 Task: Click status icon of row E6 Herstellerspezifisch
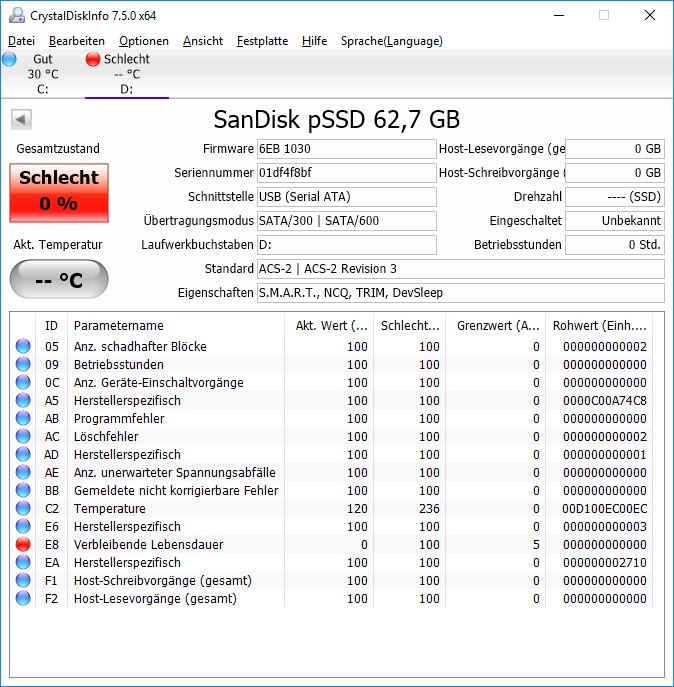click(23, 526)
